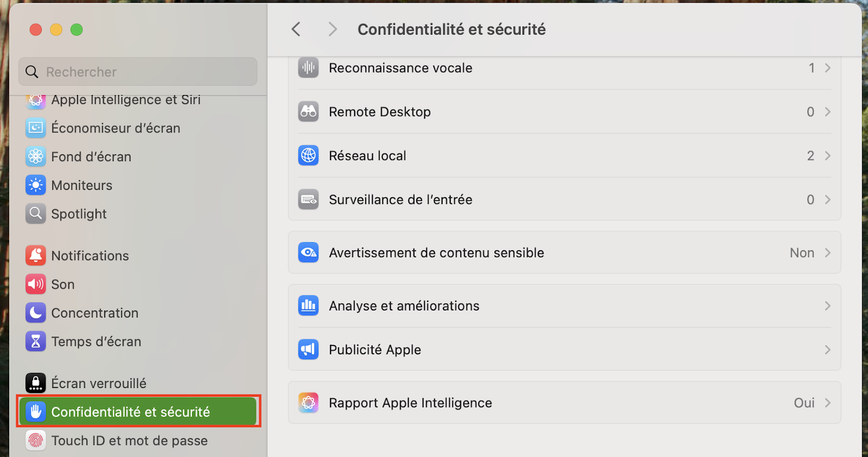Viewport: 868px width, 457px height.
Task: Open the Son volume settings
Action: 62,284
